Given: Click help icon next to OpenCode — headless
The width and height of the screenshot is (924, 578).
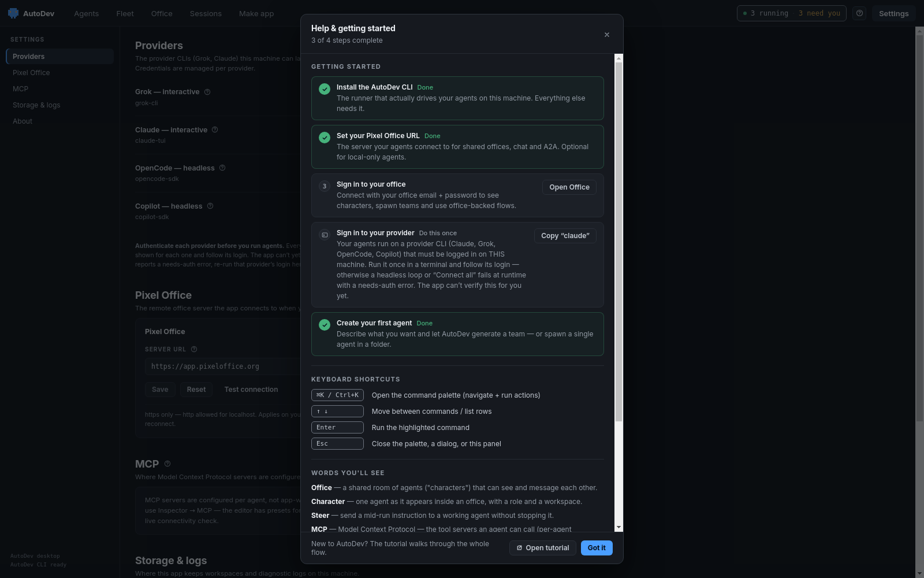Looking at the screenshot, I should click(222, 168).
